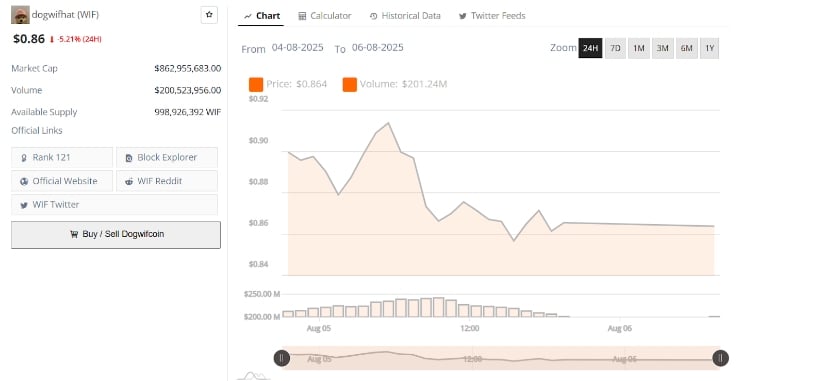This screenshot has width=825, height=381.
Task: Open the Historical Data tab
Action: [405, 16]
